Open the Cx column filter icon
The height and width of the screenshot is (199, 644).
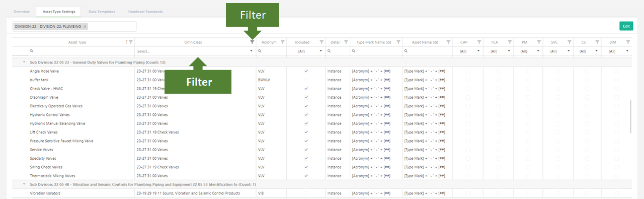click(597, 42)
